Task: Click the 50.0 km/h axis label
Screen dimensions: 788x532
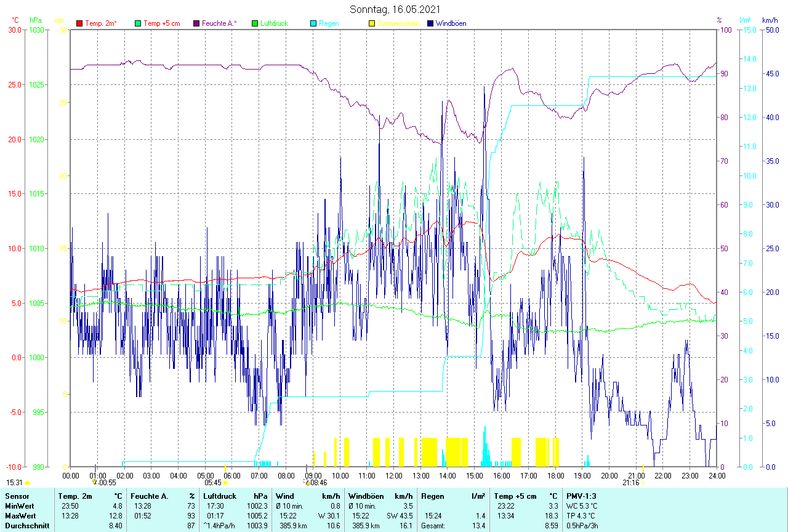Action: pyautogui.click(x=771, y=30)
